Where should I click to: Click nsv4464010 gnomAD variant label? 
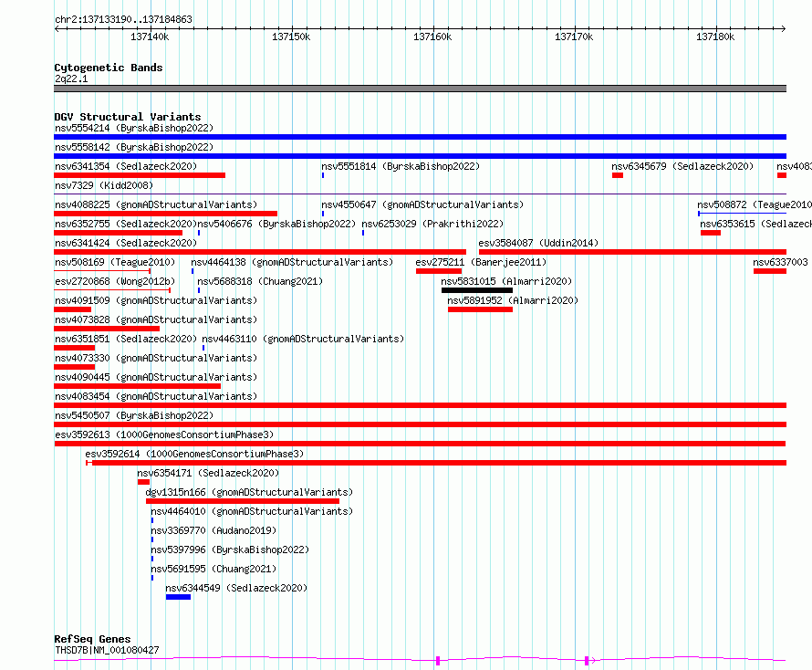252,511
